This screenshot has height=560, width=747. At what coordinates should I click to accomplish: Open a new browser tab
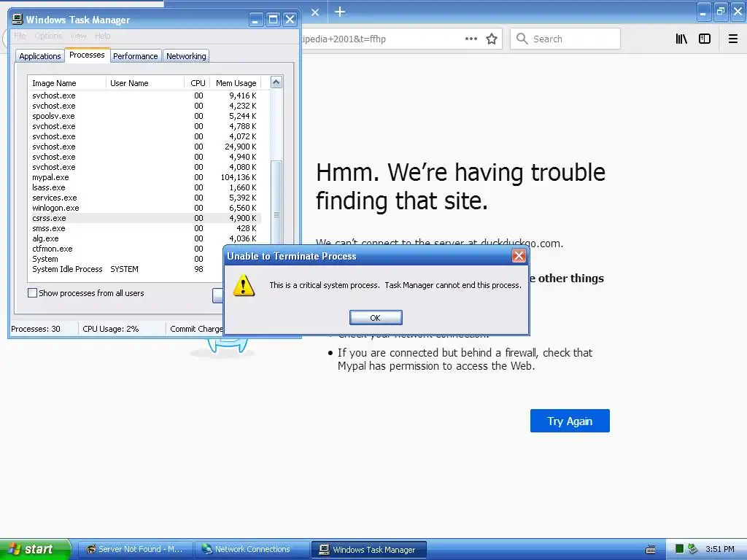(340, 12)
